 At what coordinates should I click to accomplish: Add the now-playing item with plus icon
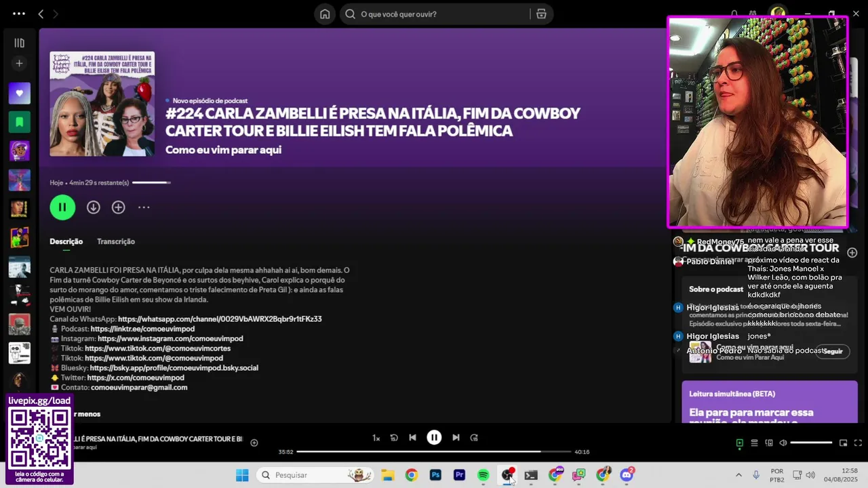[x=254, y=443]
